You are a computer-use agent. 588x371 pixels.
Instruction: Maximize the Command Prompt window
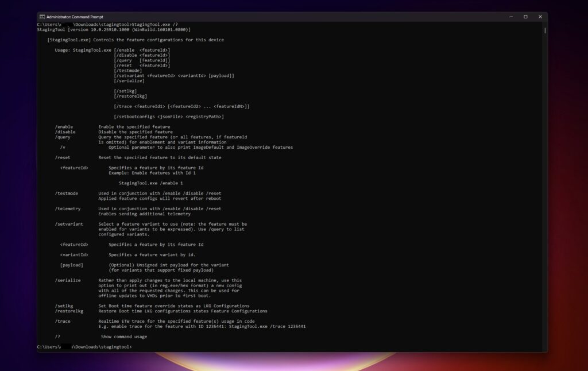point(524,17)
